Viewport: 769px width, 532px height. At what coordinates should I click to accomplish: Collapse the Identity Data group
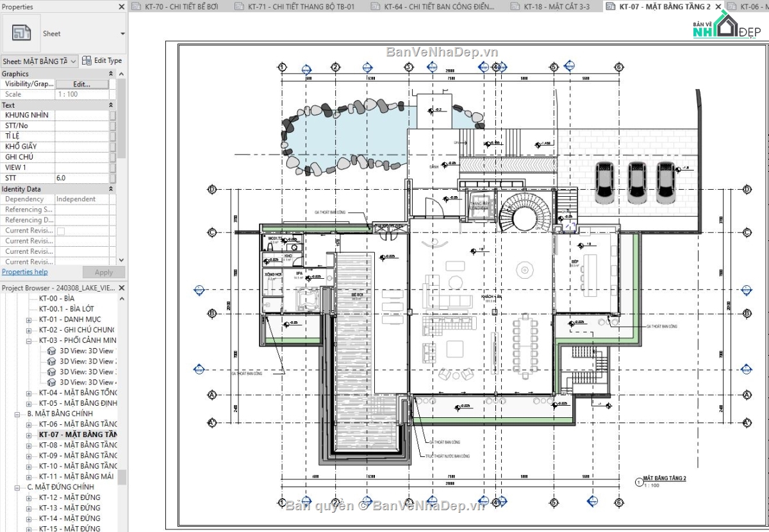point(111,189)
